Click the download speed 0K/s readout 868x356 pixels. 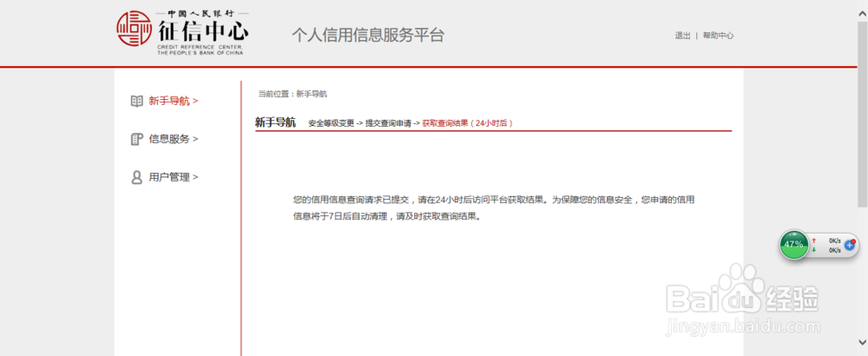tap(835, 250)
